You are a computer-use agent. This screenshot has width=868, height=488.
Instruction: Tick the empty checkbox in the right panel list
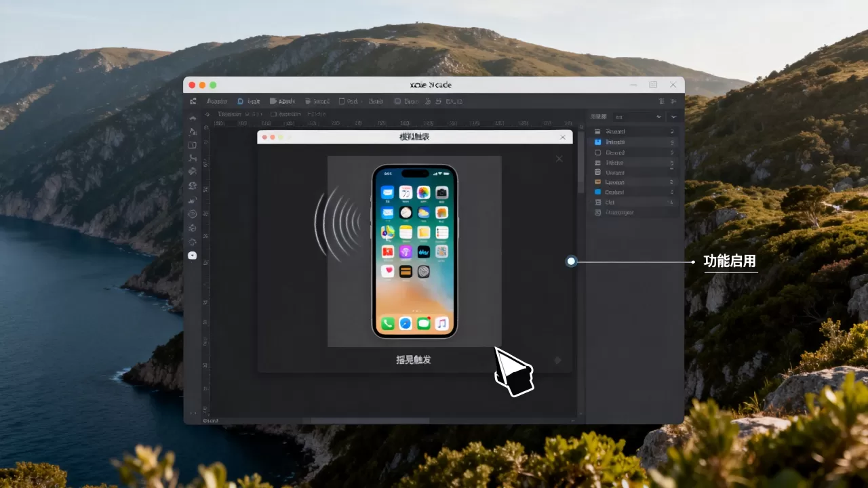[597, 152]
